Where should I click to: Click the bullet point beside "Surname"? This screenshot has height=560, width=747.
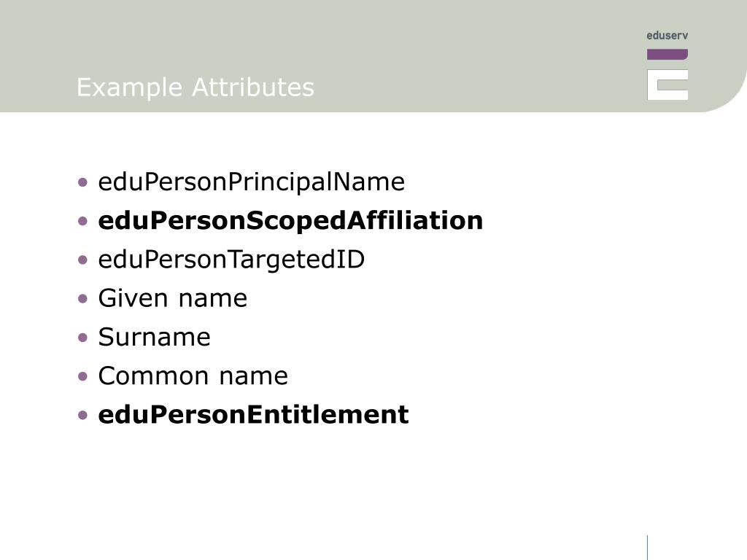coord(85,337)
